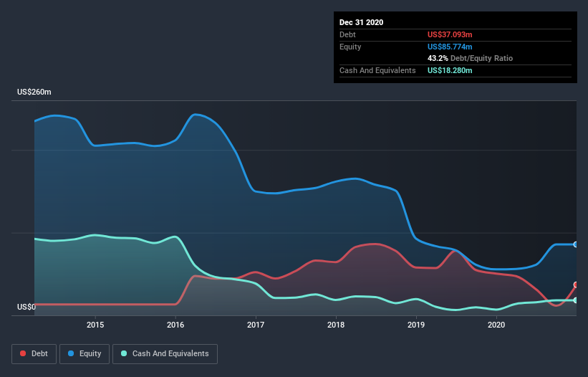Viewport: 588px width, 377px height.
Task: Click the Dec 31 2020 tooltip date
Action: (x=361, y=22)
